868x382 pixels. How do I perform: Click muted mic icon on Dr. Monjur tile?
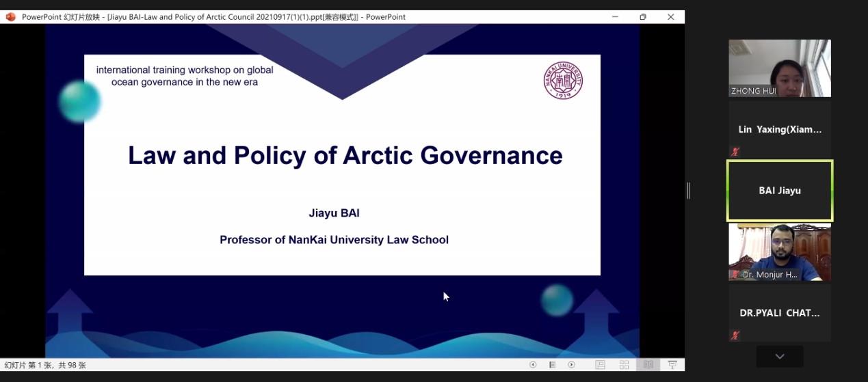(x=735, y=275)
